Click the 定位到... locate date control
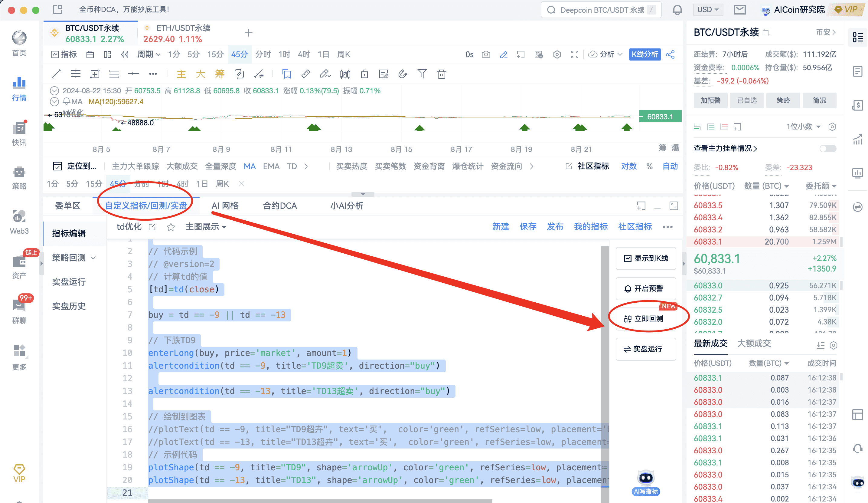 pyautogui.click(x=75, y=166)
